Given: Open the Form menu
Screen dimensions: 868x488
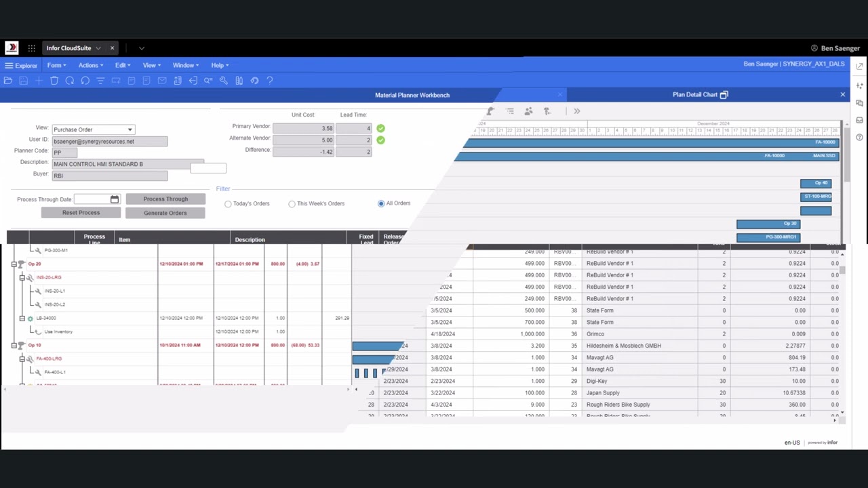Looking at the screenshot, I should click(56, 65).
